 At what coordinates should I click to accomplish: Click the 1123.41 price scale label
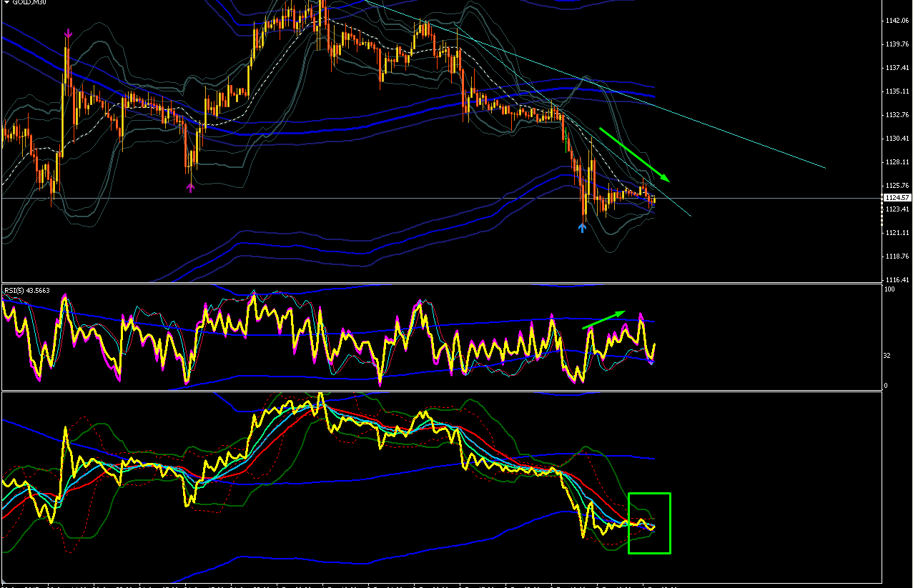point(897,209)
